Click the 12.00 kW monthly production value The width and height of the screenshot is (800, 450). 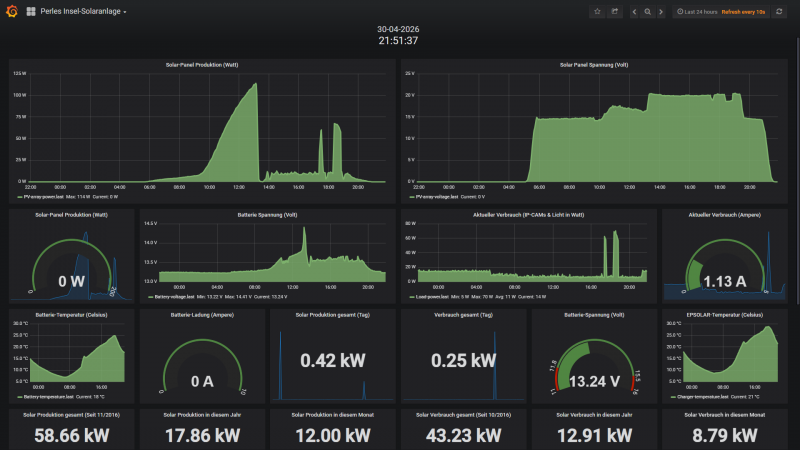[x=333, y=435]
